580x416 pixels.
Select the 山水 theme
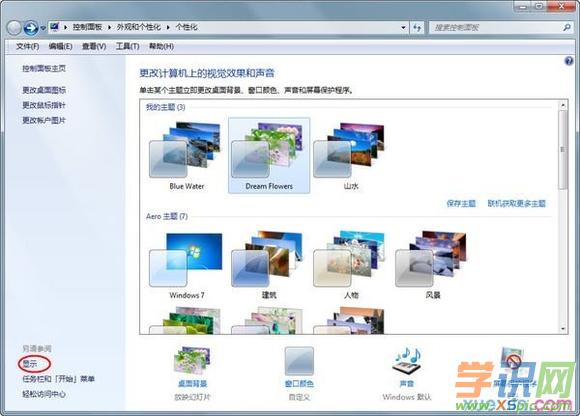point(351,156)
